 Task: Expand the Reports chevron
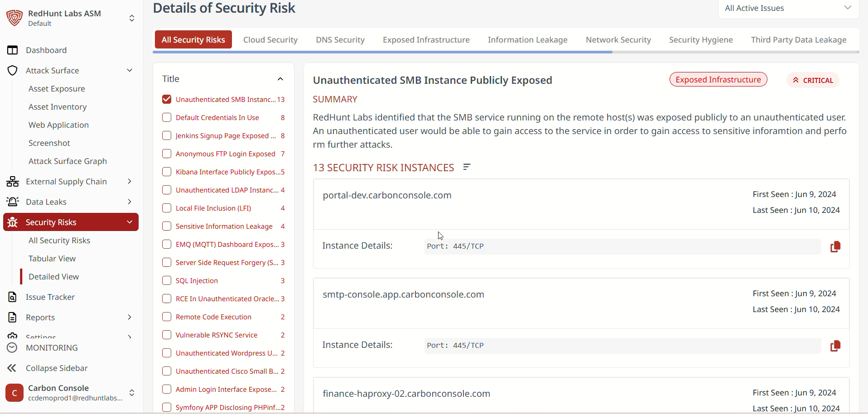pyautogui.click(x=130, y=317)
